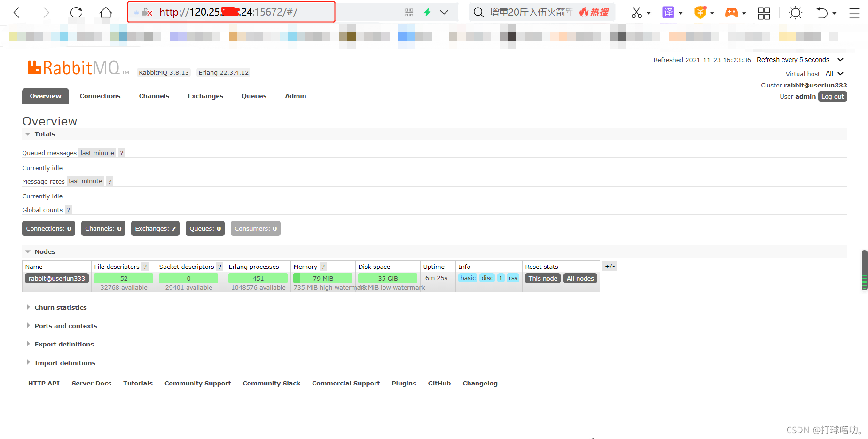Open the translate dropdown arrow
The width and height of the screenshot is (868, 439).
pos(680,13)
